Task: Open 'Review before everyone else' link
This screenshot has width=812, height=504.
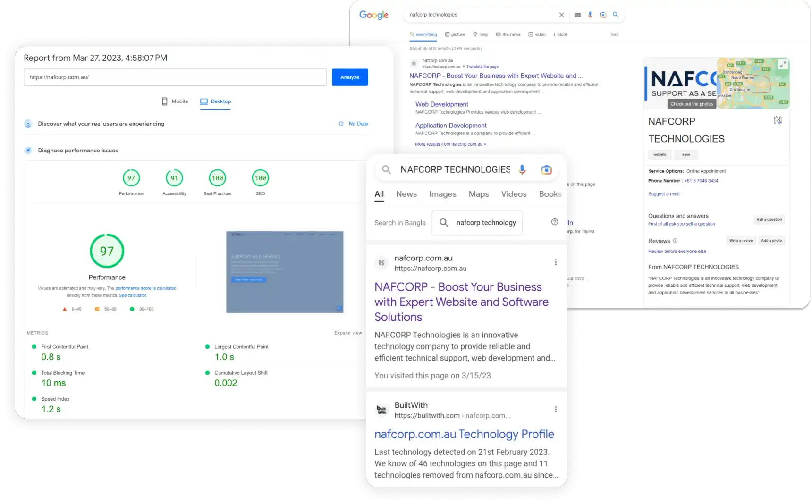Action: (x=677, y=252)
